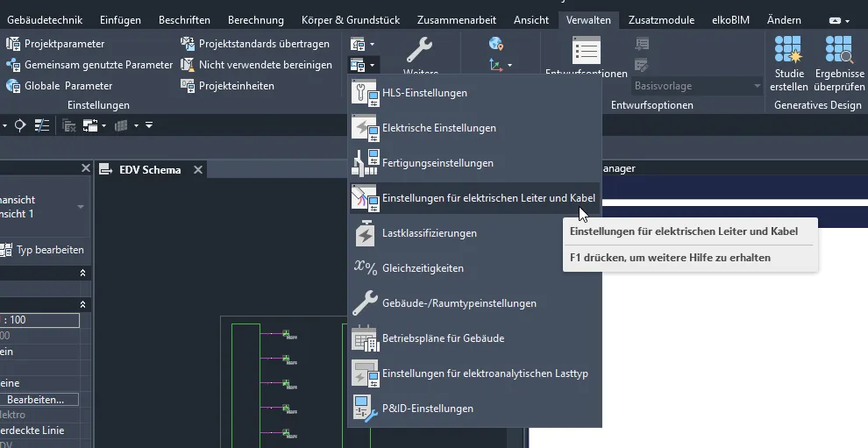Click the tile views icon

(x=121, y=125)
